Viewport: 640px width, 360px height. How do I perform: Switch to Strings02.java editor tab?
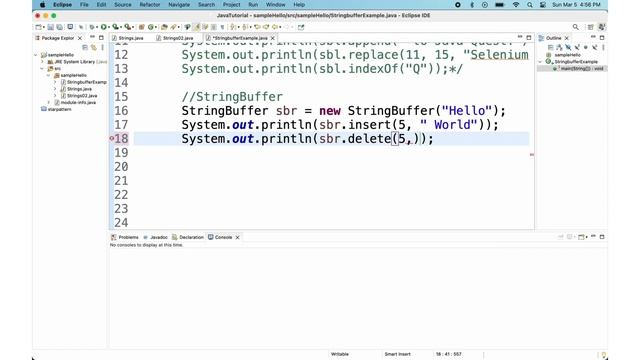pyautogui.click(x=178, y=38)
